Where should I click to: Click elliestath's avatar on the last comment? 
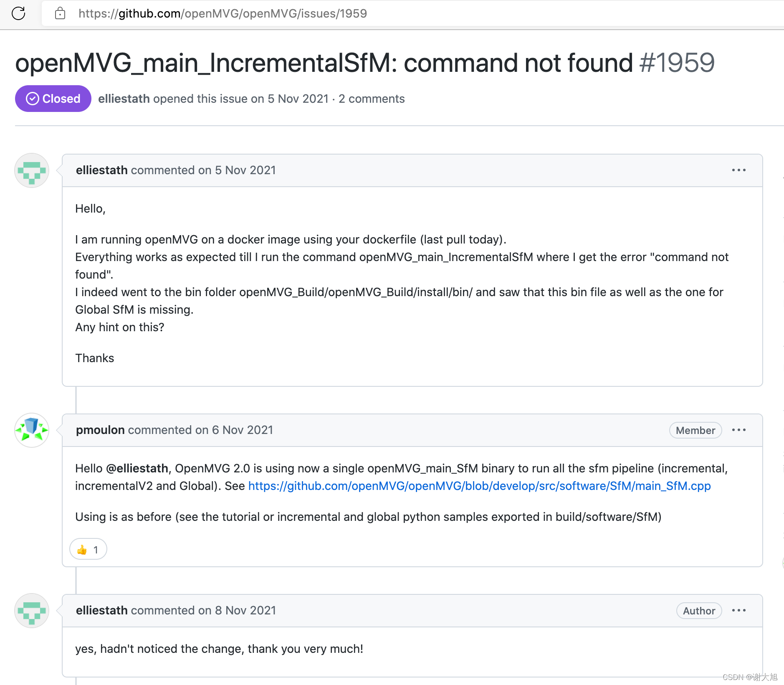tap(31, 611)
